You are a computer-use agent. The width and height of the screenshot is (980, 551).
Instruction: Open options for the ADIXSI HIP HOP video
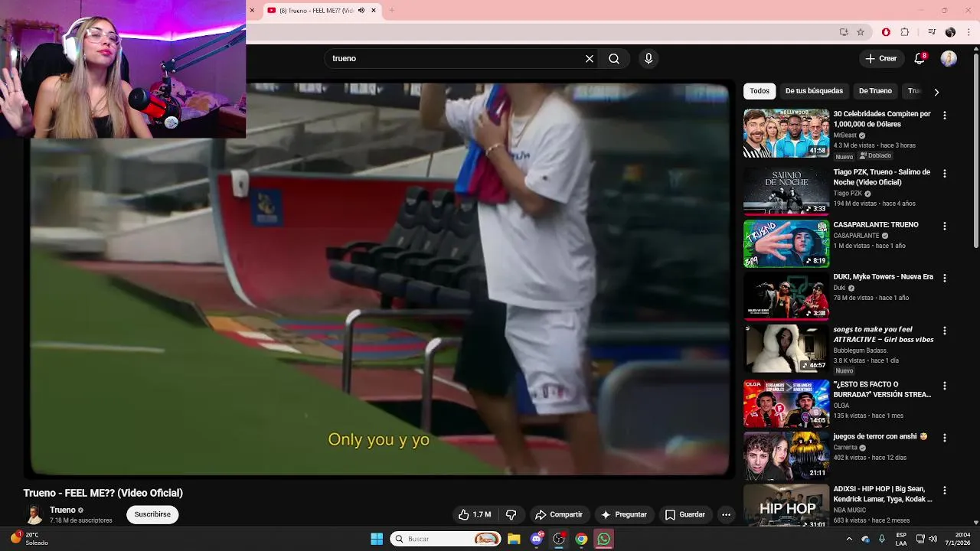tap(944, 491)
